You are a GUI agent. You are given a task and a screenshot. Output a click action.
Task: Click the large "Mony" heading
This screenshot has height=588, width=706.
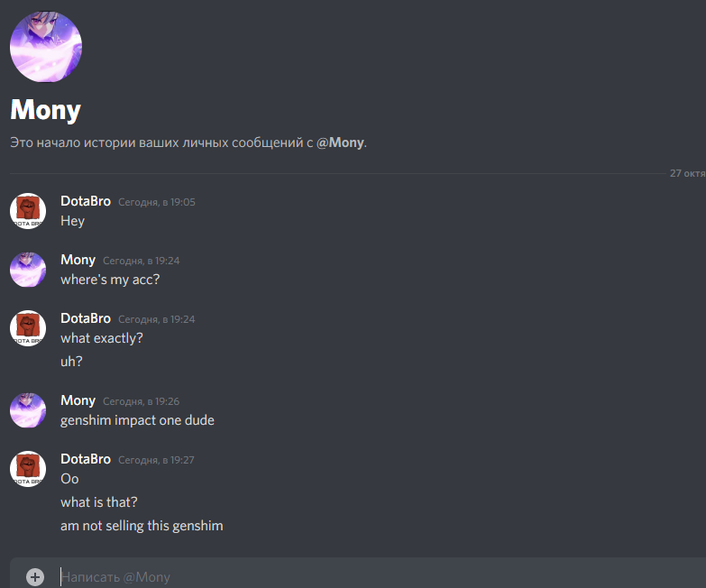point(45,110)
